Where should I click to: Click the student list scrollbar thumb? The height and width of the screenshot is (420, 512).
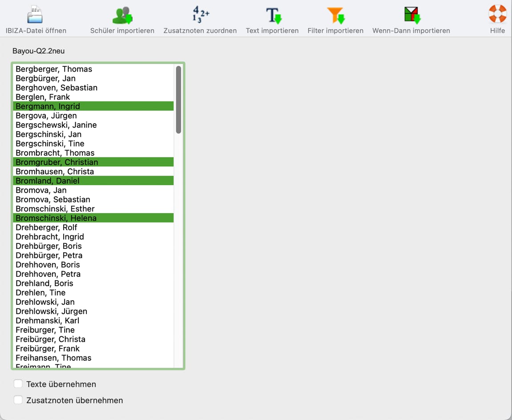click(179, 100)
